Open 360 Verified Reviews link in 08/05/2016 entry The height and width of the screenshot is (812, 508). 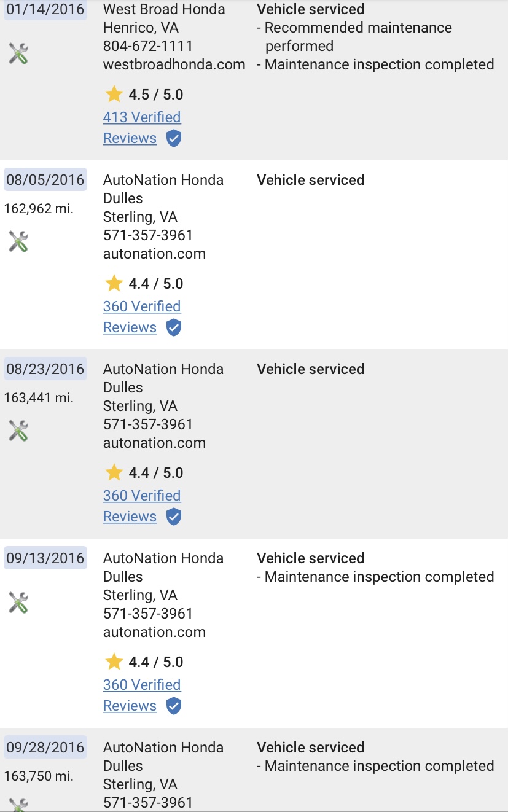tap(142, 317)
